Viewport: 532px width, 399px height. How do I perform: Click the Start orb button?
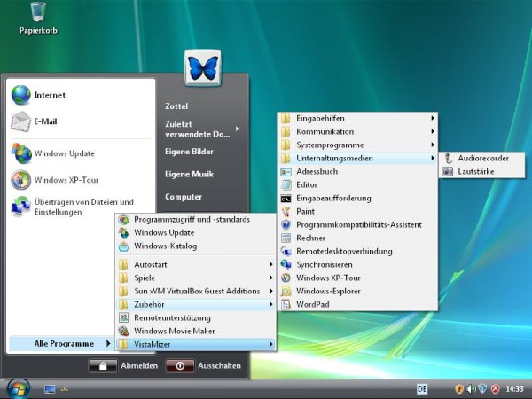[18, 388]
